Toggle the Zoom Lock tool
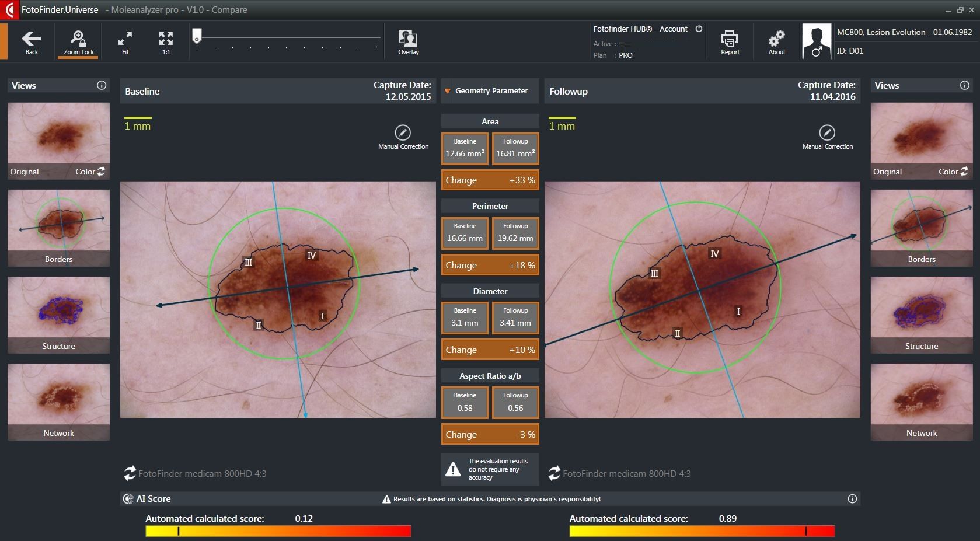 pos(78,39)
